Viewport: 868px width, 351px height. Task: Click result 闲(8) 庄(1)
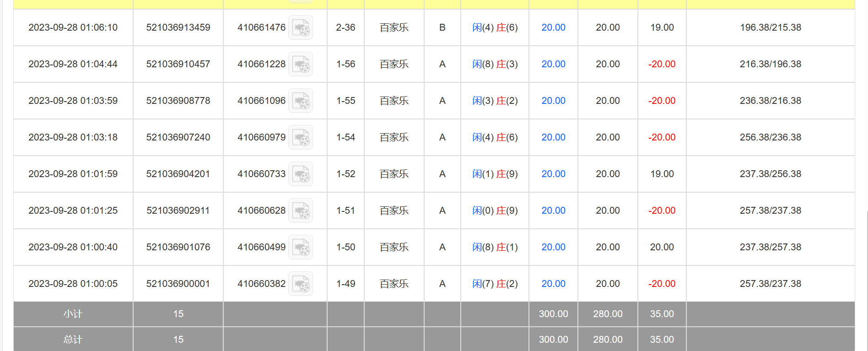tap(495, 247)
